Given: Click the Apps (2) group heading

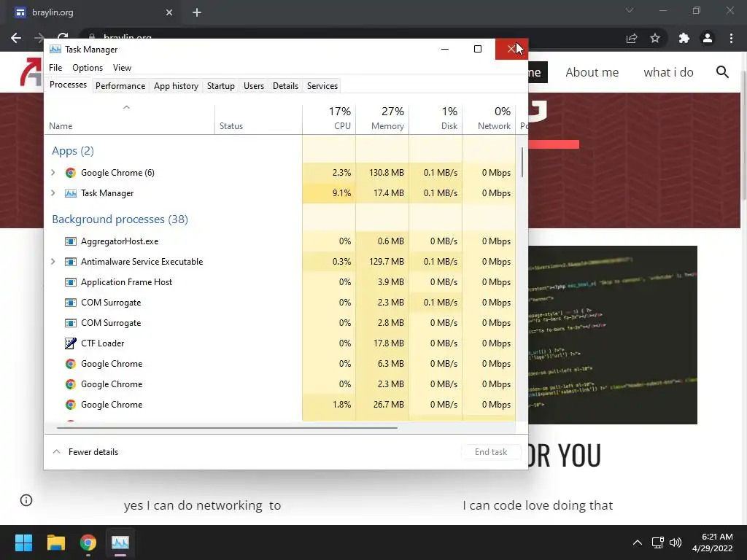Looking at the screenshot, I should (x=73, y=151).
